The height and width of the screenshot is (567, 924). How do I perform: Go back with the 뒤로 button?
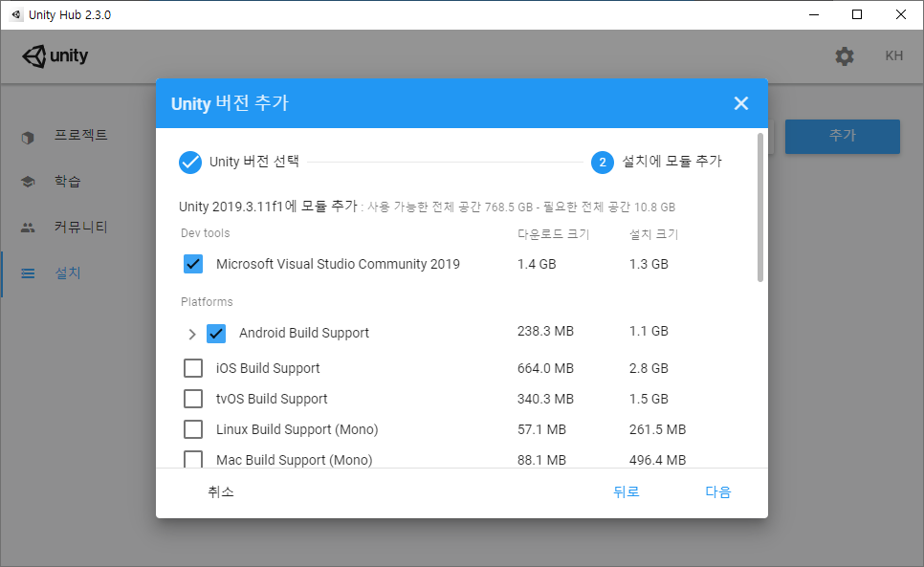[x=626, y=491]
